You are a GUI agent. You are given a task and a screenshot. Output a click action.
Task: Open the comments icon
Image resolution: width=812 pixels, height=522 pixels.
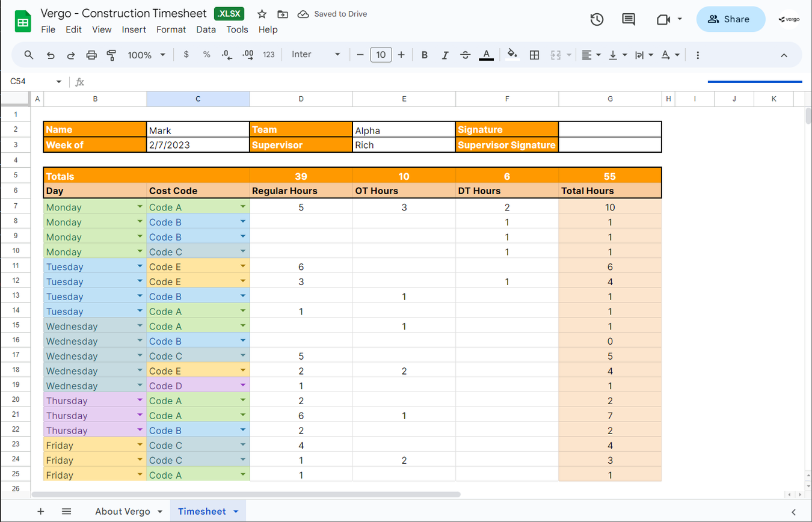pyautogui.click(x=629, y=19)
